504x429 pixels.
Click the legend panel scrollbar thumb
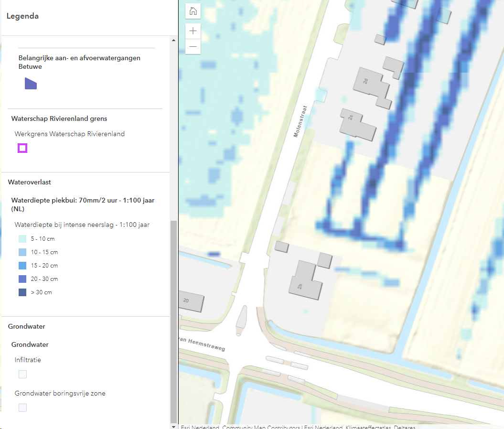(x=173, y=322)
